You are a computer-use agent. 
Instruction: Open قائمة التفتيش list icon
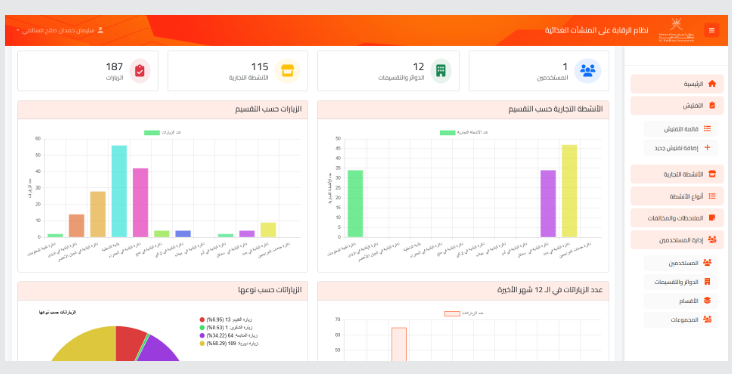point(707,129)
